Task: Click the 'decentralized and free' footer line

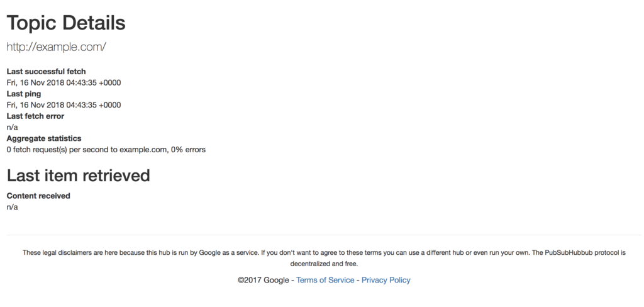Action: [x=324, y=264]
